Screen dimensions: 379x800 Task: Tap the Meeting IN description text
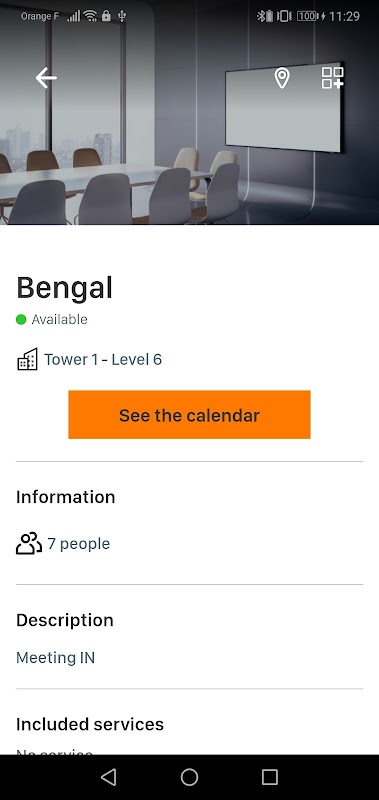pyautogui.click(x=56, y=658)
